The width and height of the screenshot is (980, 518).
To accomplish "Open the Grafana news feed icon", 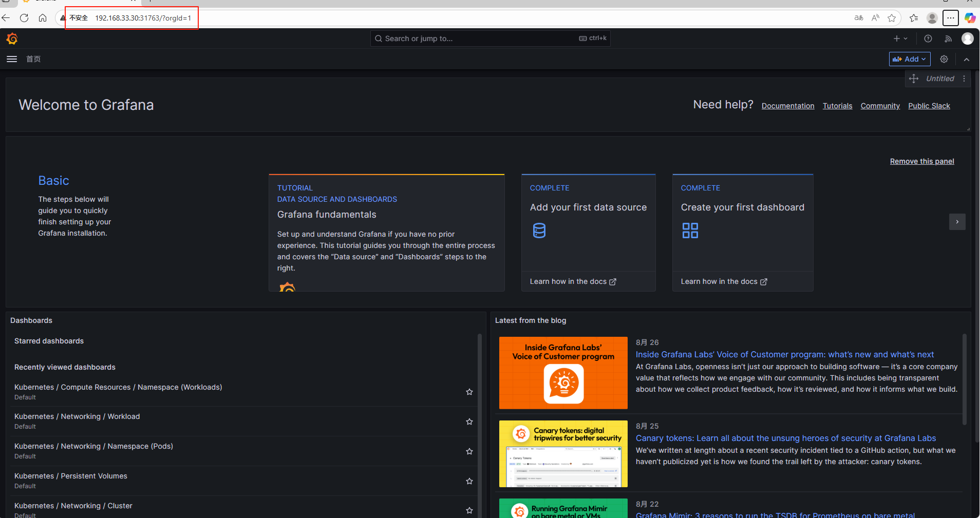I will 948,39.
